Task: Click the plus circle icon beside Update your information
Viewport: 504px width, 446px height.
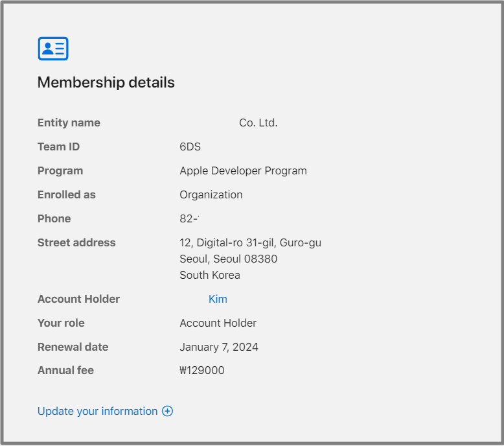Action: pyautogui.click(x=167, y=411)
